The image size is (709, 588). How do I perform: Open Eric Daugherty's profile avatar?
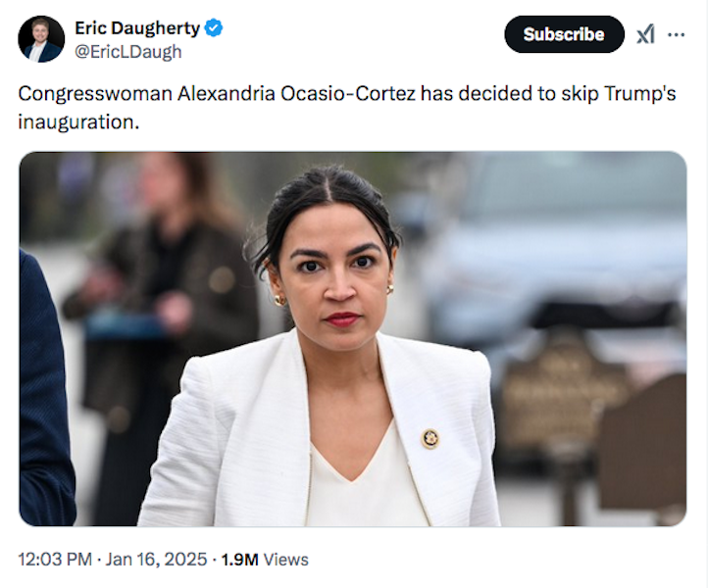pyautogui.click(x=41, y=39)
